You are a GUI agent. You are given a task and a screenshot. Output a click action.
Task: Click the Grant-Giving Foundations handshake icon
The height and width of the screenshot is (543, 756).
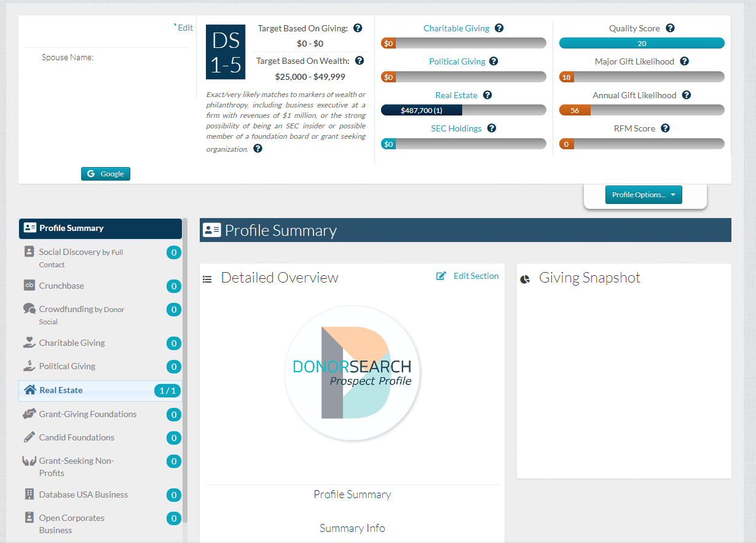(29, 413)
